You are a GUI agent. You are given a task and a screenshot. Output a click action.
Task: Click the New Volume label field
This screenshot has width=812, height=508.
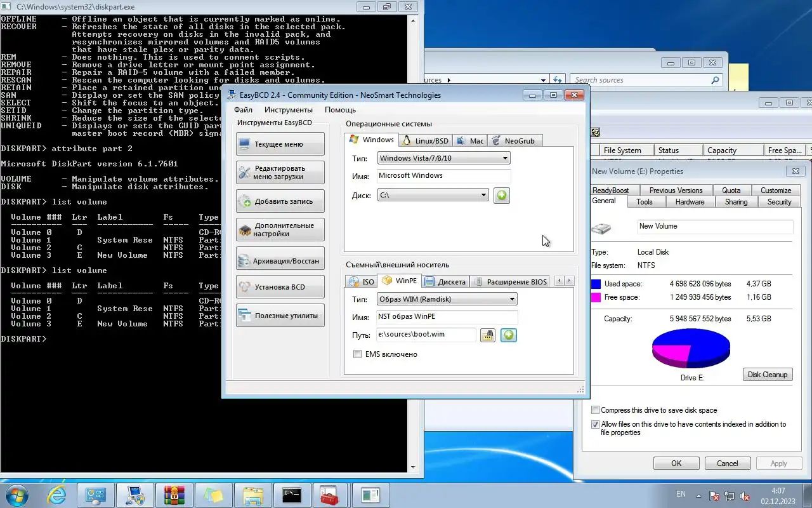[715, 227]
